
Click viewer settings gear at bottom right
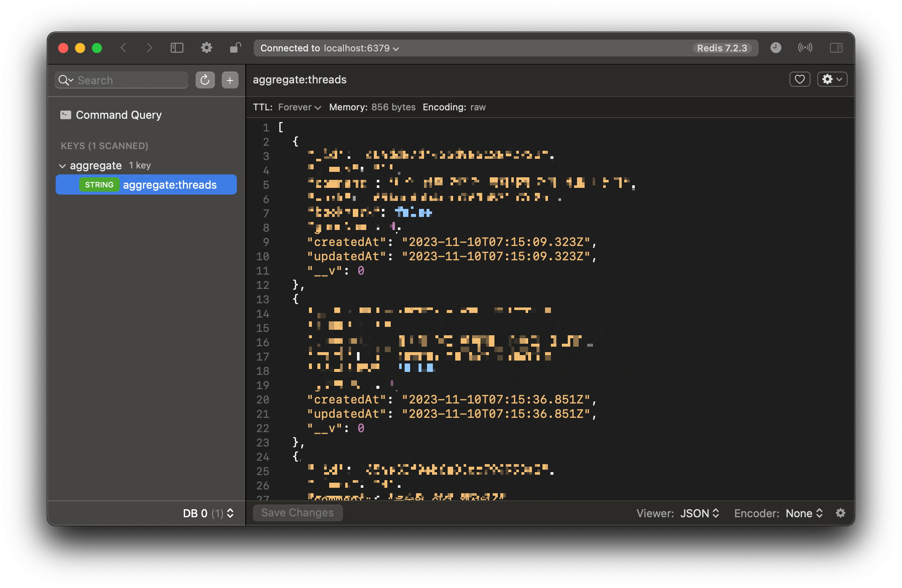click(840, 513)
